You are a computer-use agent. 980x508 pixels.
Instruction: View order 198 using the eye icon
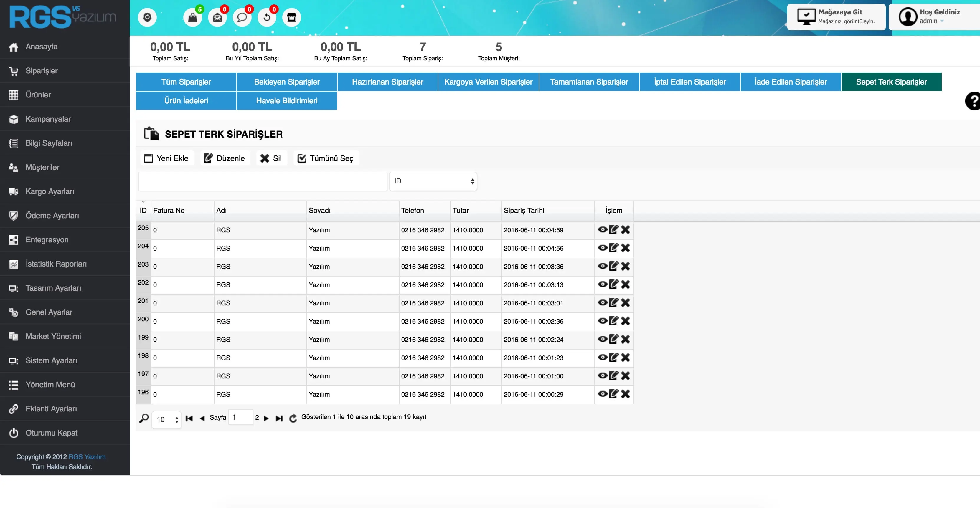coord(602,358)
